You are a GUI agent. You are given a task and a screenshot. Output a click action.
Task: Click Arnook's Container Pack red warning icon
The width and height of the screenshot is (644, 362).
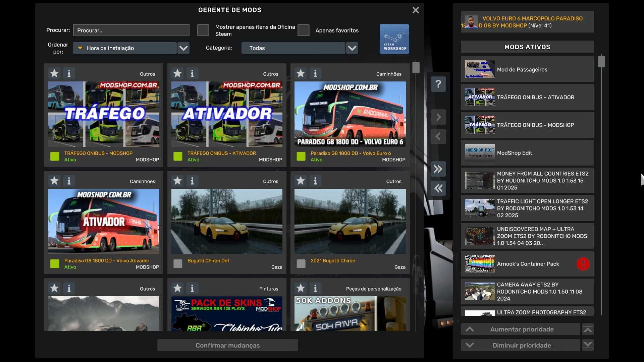(x=583, y=264)
